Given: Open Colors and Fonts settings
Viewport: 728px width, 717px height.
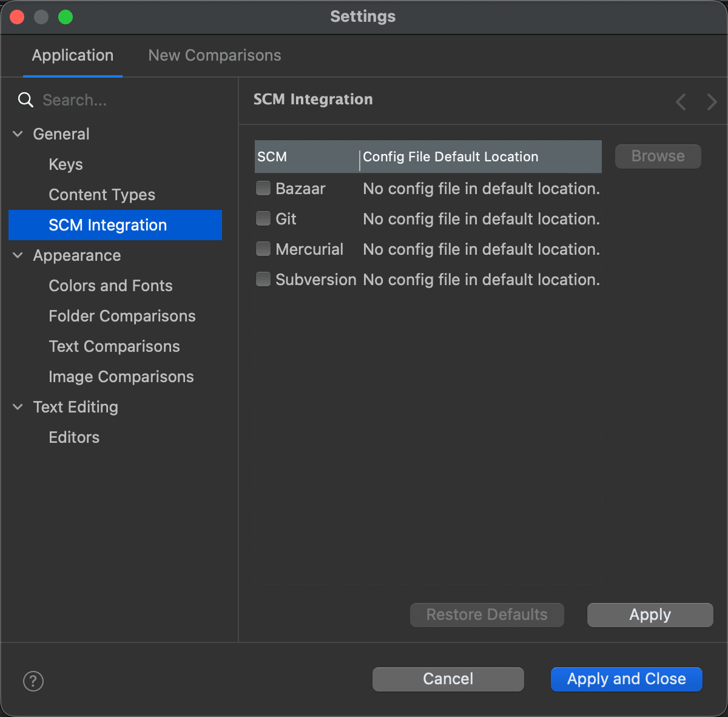Looking at the screenshot, I should pos(110,286).
